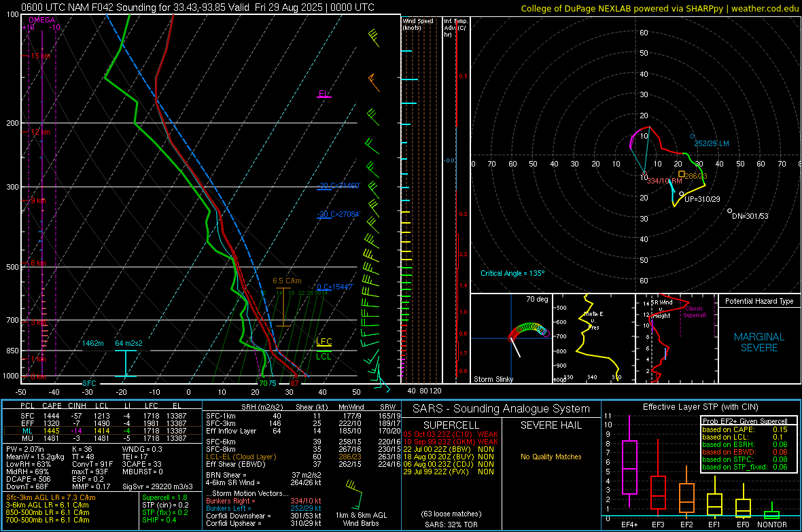Click the Potential Hazard Type header
802x532 pixels.
pos(759,301)
